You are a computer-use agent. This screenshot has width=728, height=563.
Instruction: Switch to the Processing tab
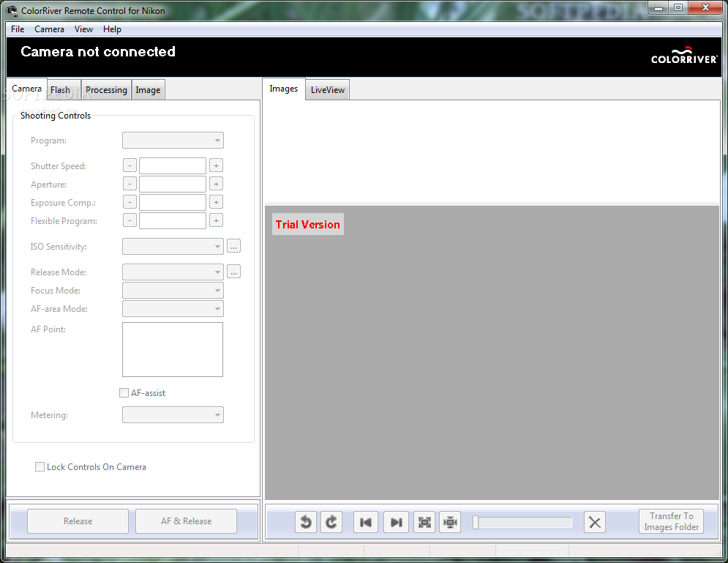pos(106,90)
